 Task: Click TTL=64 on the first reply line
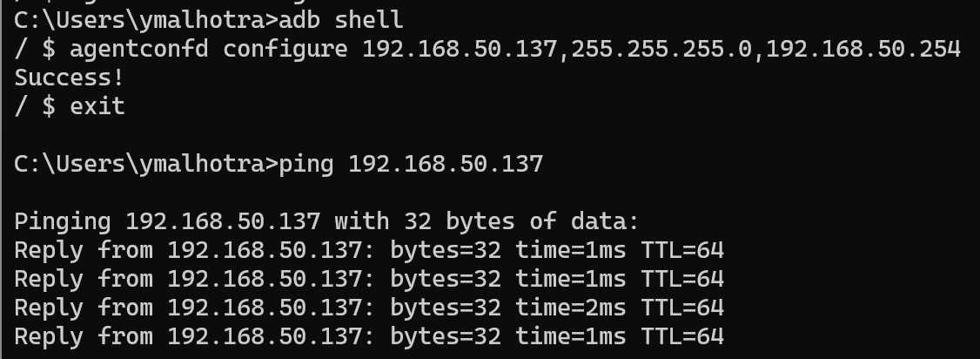click(681, 250)
